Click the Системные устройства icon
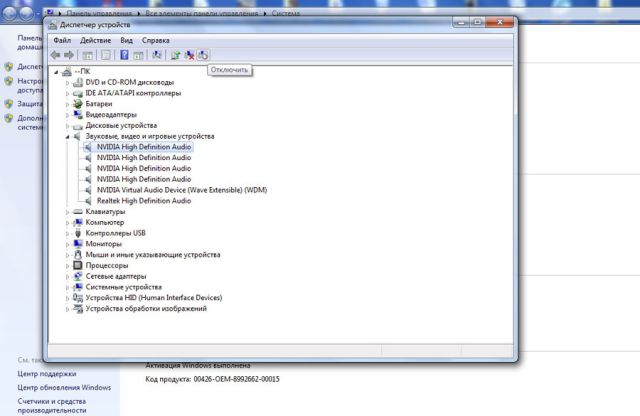Image resolution: width=640 pixels, height=416 pixels. coord(78,287)
